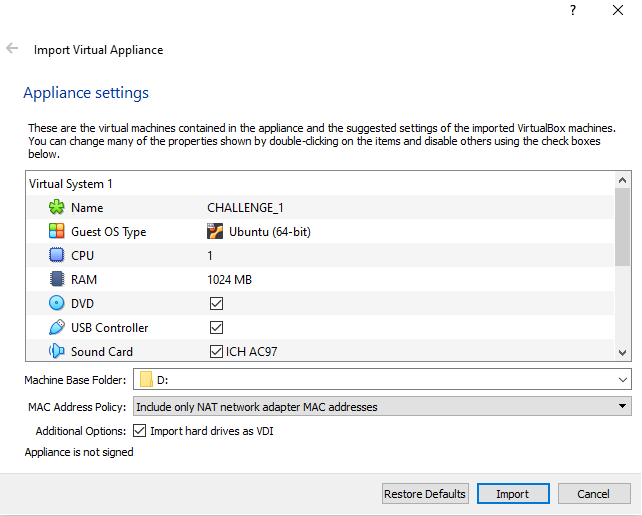The width and height of the screenshot is (642, 516).
Task: Click the green clover Name icon
Action: (56, 207)
